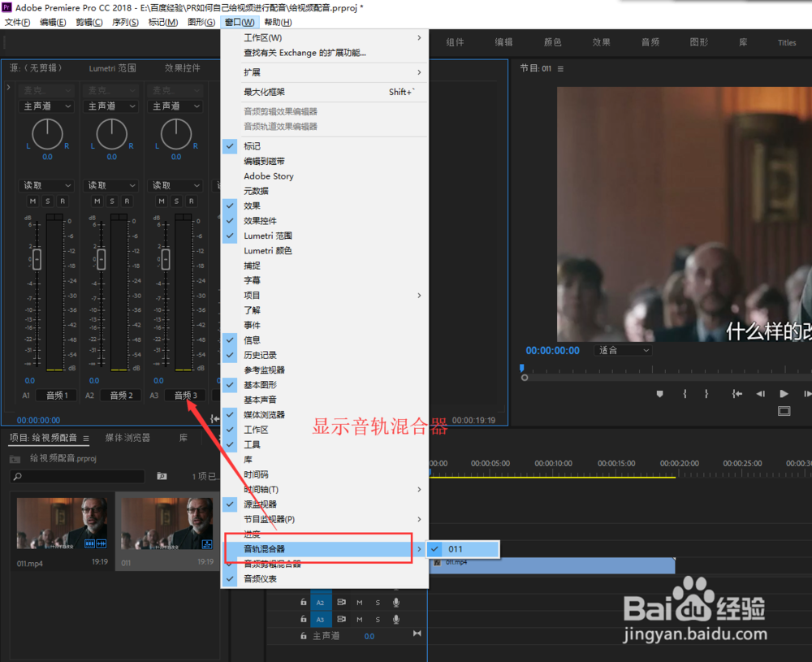This screenshot has height=662, width=812.
Task: Step back one frame
Action: 761,394
